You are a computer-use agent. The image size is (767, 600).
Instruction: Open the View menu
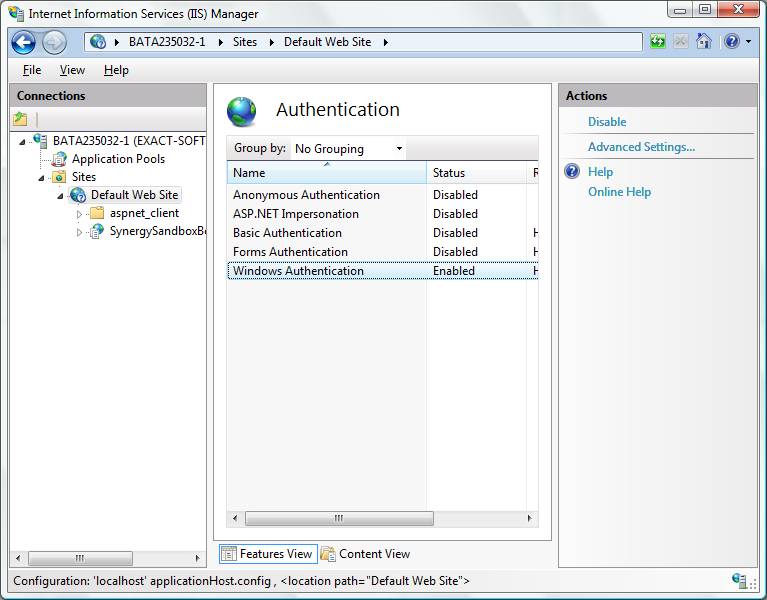pyautogui.click(x=72, y=70)
